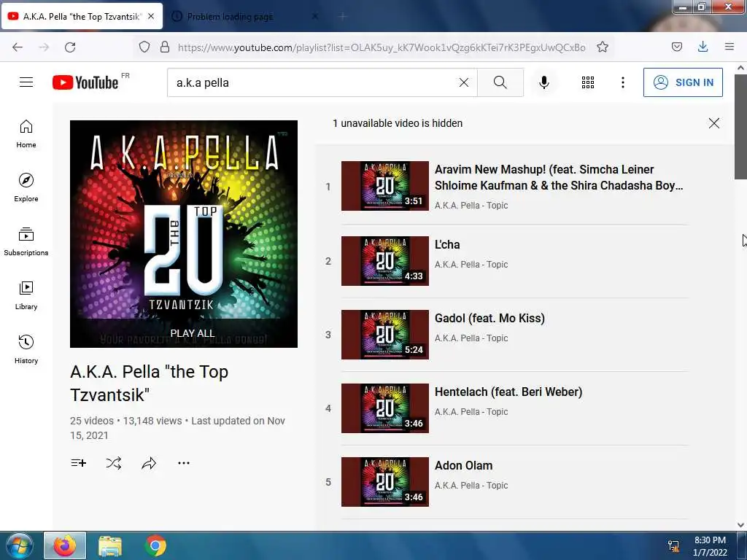Open the YouTube guide hamburger menu
The height and width of the screenshot is (560, 747).
point(26,82)
